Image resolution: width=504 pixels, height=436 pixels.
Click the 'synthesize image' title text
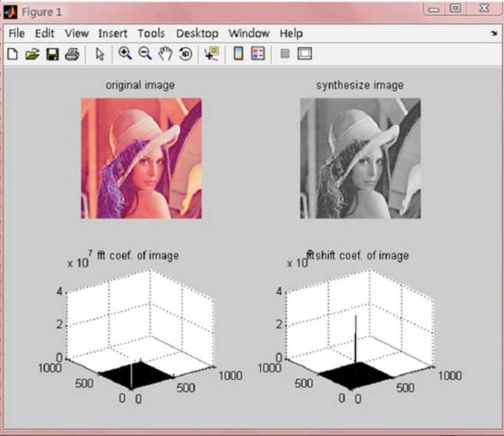click(x=360, y=85)
